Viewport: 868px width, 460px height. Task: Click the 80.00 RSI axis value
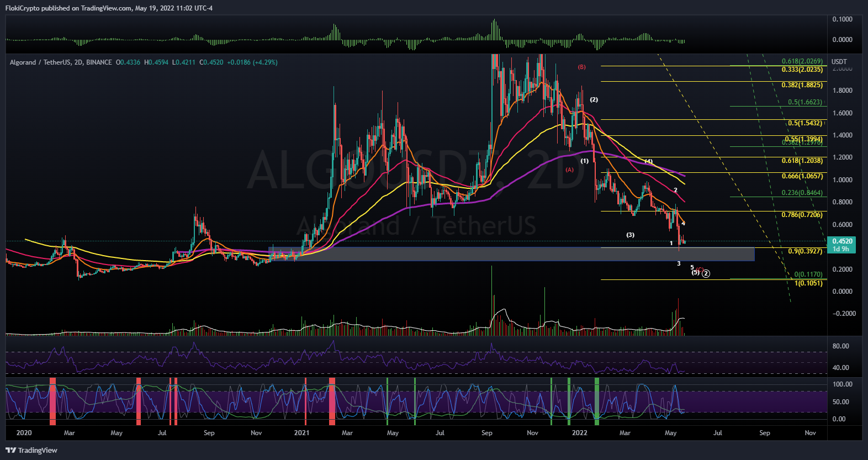[x=840, y=346]
